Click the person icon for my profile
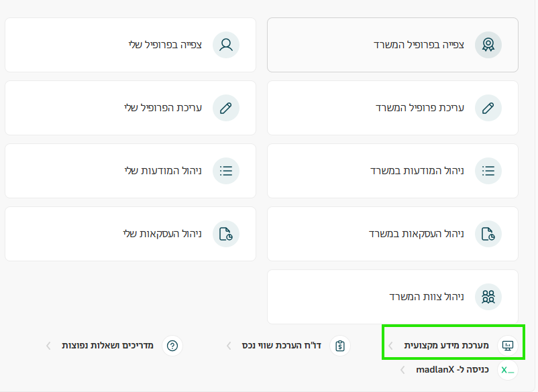 click(226, 45)
